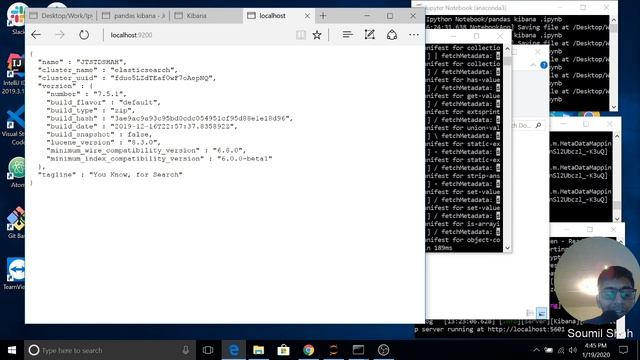The image size is (640, 360).
Task: Switch to the Desktop/Work/Ipy tab
Action: 61,16
